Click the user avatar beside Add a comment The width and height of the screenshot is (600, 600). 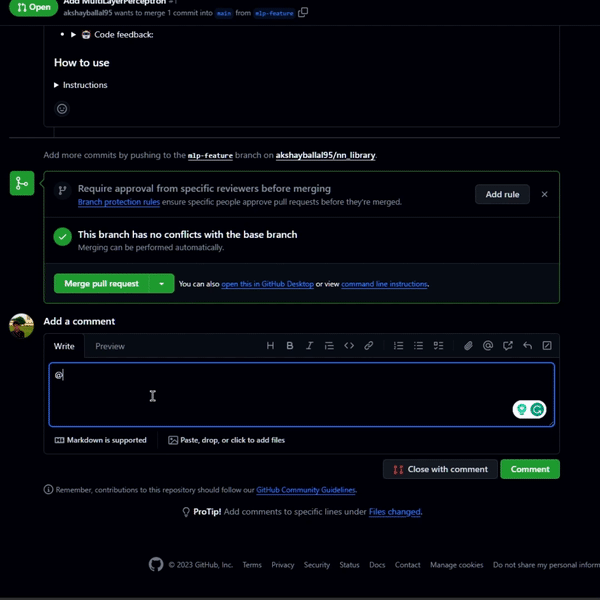pyautogui.click(x=21, y=326)
